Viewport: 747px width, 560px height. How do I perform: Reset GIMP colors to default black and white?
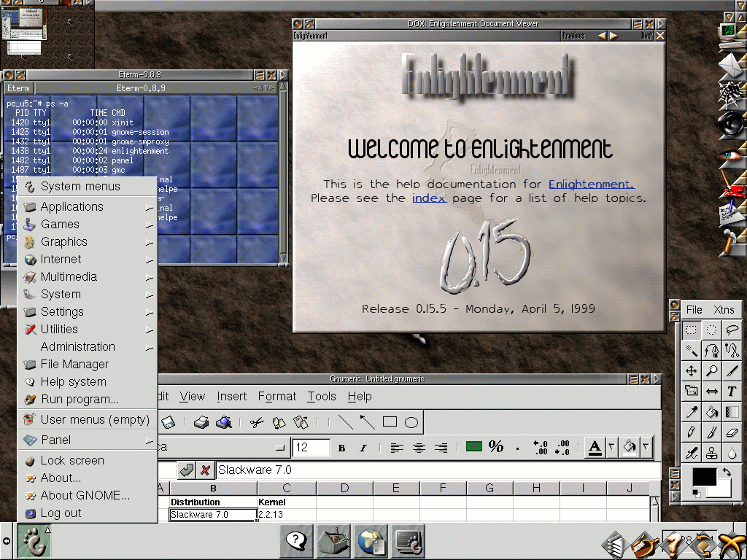[x=696, y=493]
